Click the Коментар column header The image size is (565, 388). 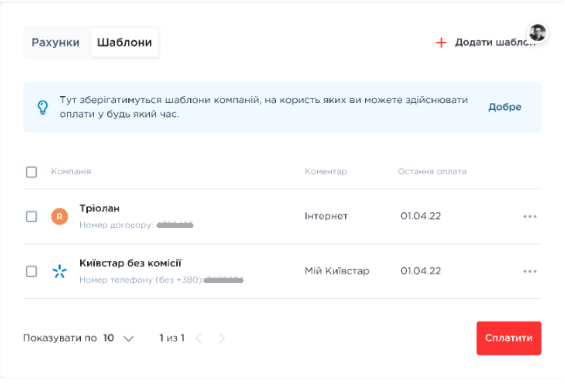pyautogui.click(x=326, y=171)
